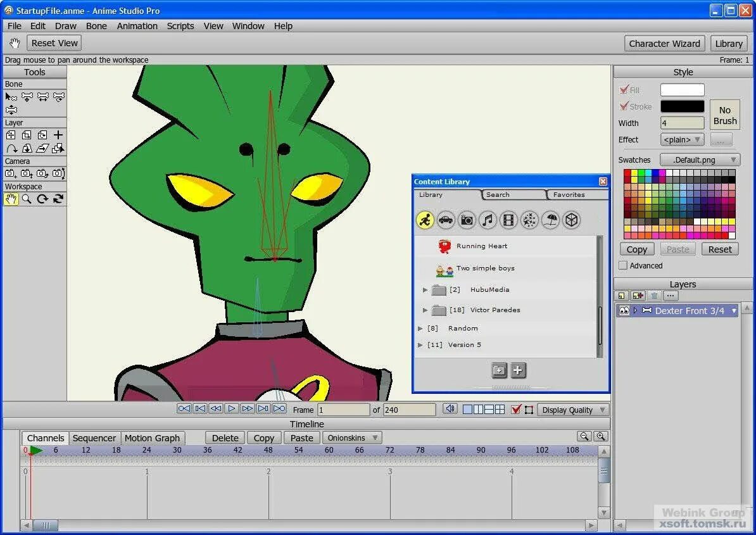Image resolution: width=756 pixels, height=535 pixels.
Task: Open the Onionskins dropdown
Action: coord(352,437)
